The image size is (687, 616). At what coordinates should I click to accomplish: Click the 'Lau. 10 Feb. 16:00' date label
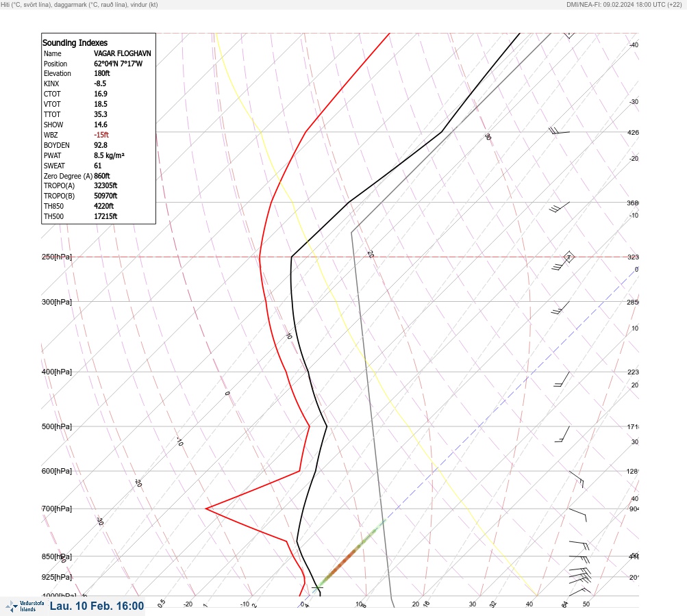[x=97, y=606]
